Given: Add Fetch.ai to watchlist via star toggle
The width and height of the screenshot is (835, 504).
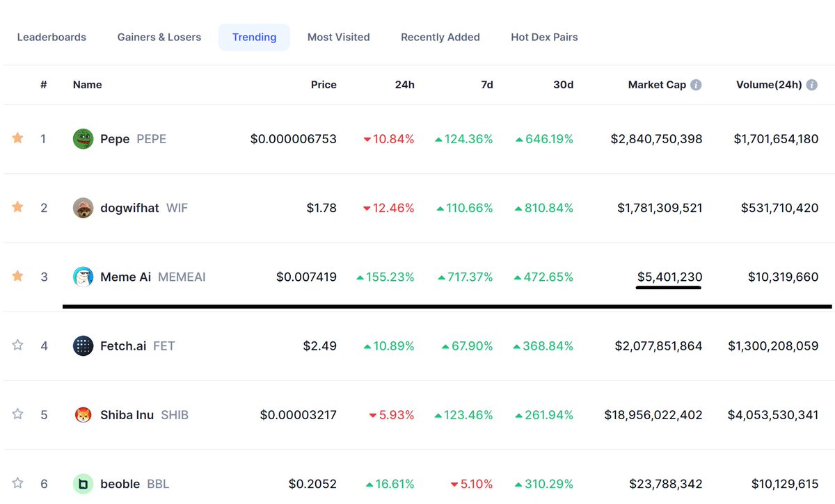Looking at the screenshot, I should (17, 346).
